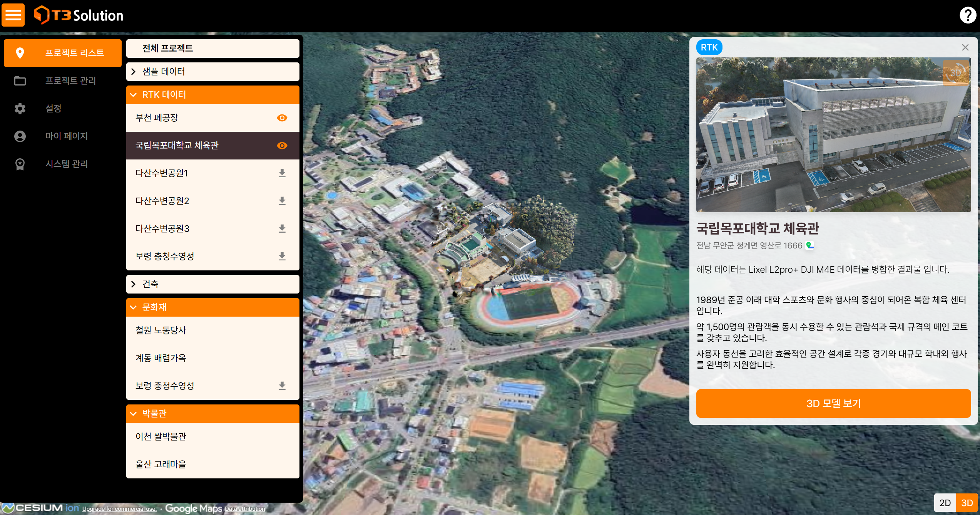
Task: Toggle visibility of 부천 폐공장
Action: [282, 118]
